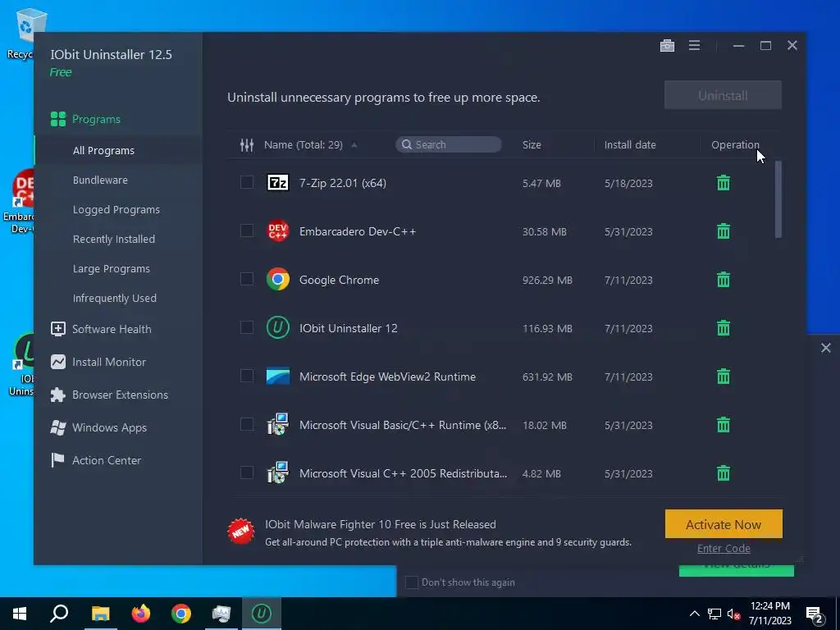Click the taskbar clock showing 12:24 PM
Viewport: 840px width, 630px height.
769,614
